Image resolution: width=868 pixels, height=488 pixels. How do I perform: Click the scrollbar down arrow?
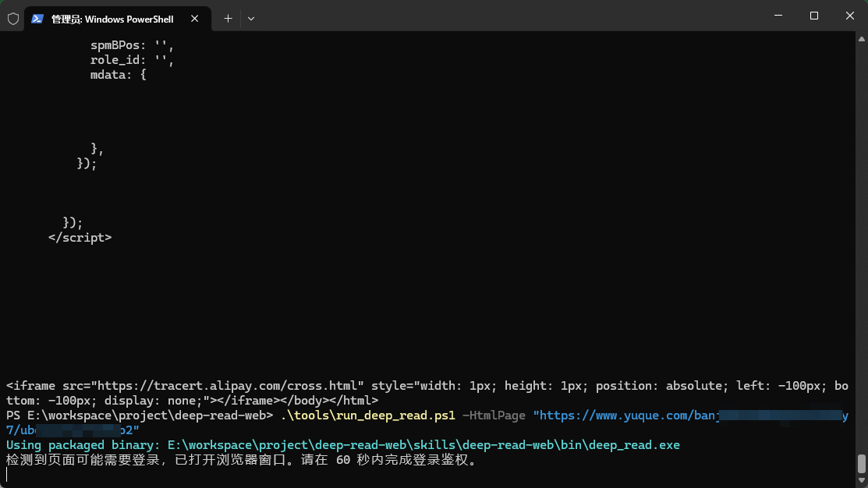tap(861, 481)
